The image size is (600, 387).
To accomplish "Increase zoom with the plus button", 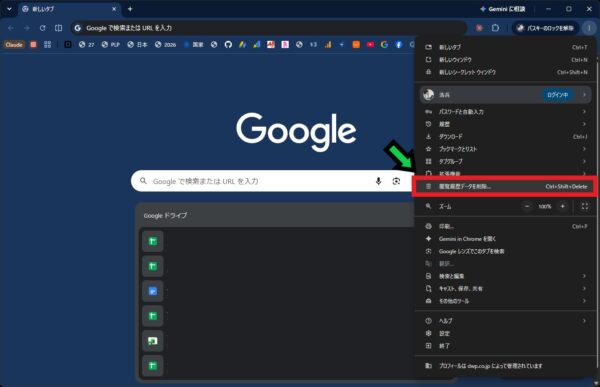I will (562, 206).
